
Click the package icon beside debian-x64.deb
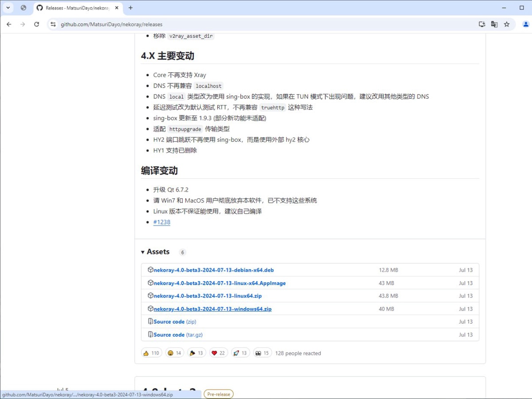pyautogui.click(x=150, y=270)
